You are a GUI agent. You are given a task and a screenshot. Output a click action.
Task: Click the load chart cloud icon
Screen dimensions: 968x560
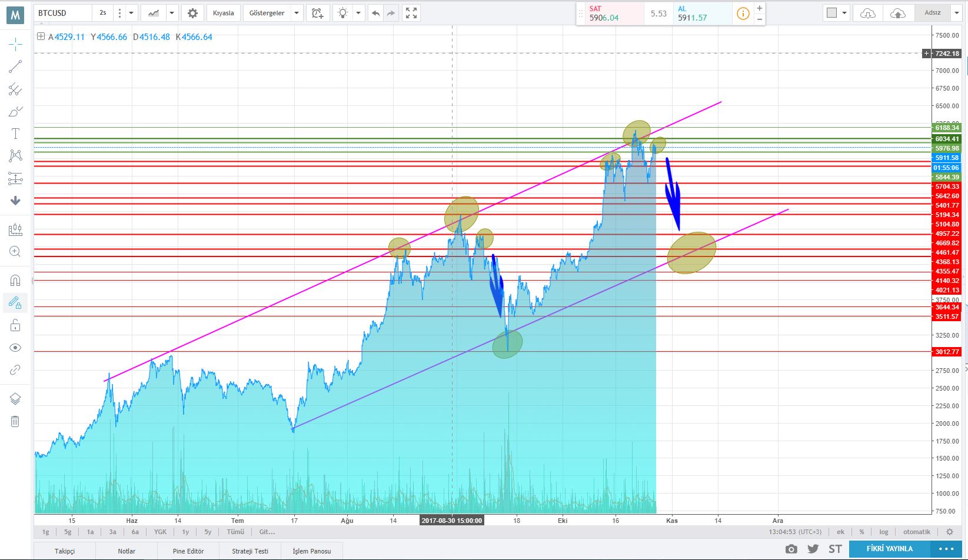pyautogui.click(x=868, y=13)
